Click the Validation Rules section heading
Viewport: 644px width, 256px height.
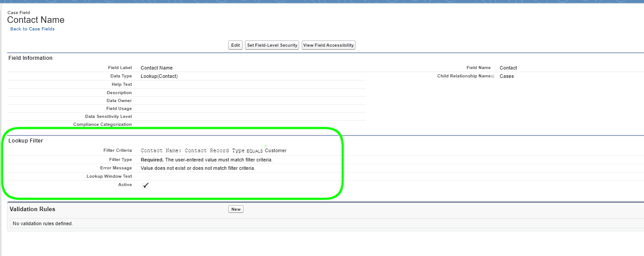point(33,209)
